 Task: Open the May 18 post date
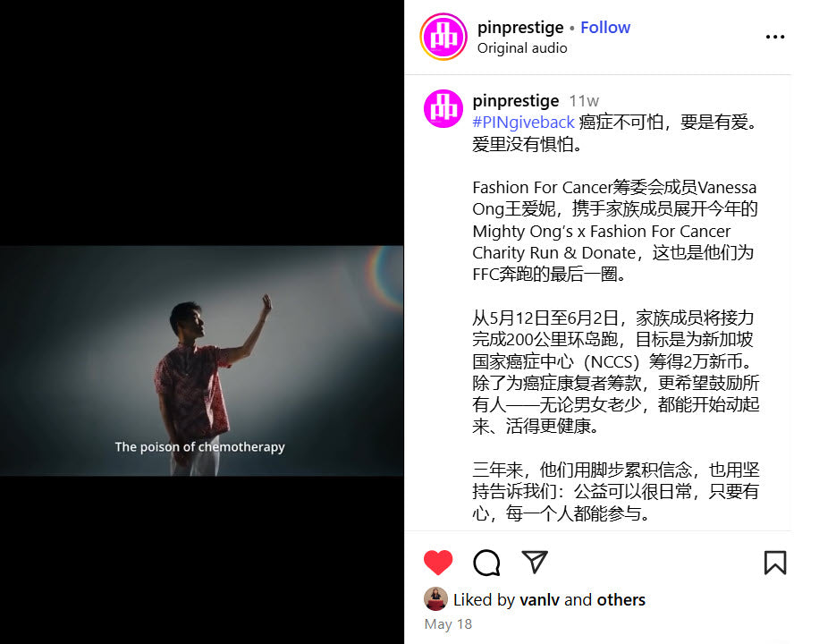[x=448, y=624]
